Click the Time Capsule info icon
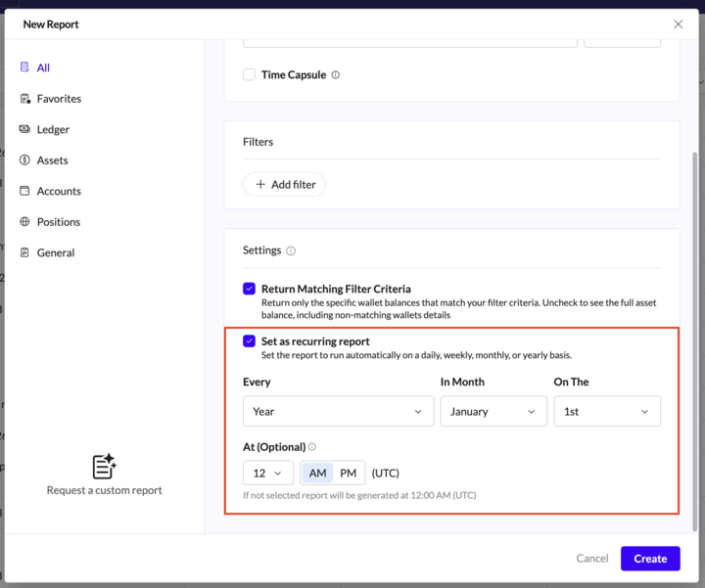 (336, 75)
